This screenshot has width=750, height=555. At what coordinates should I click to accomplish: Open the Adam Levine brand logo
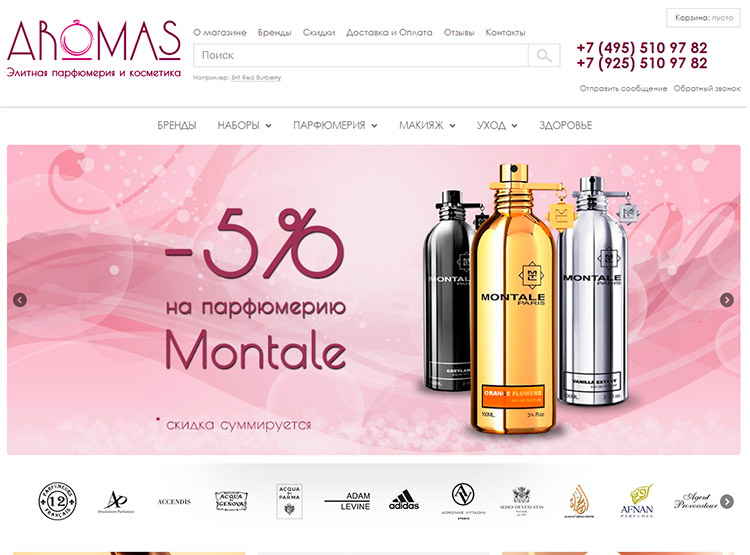pyautogui.click(x=348, y=501)
